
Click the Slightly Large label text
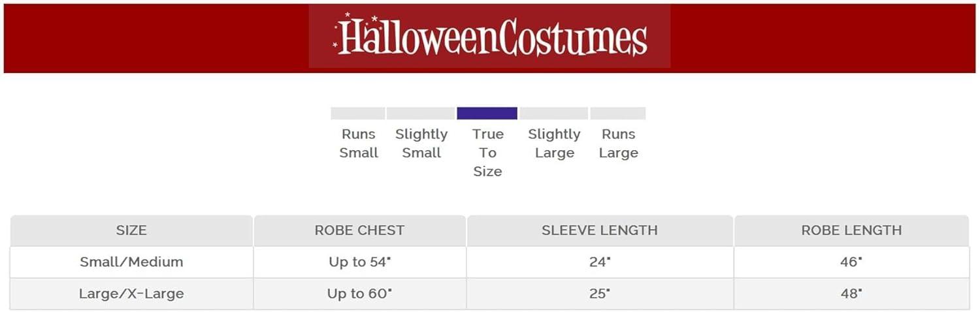tap(554, 144)
